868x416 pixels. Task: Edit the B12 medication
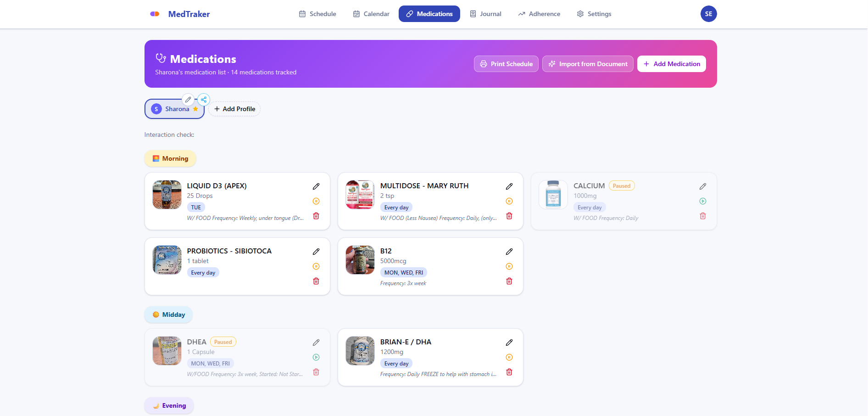coord(509,252)
